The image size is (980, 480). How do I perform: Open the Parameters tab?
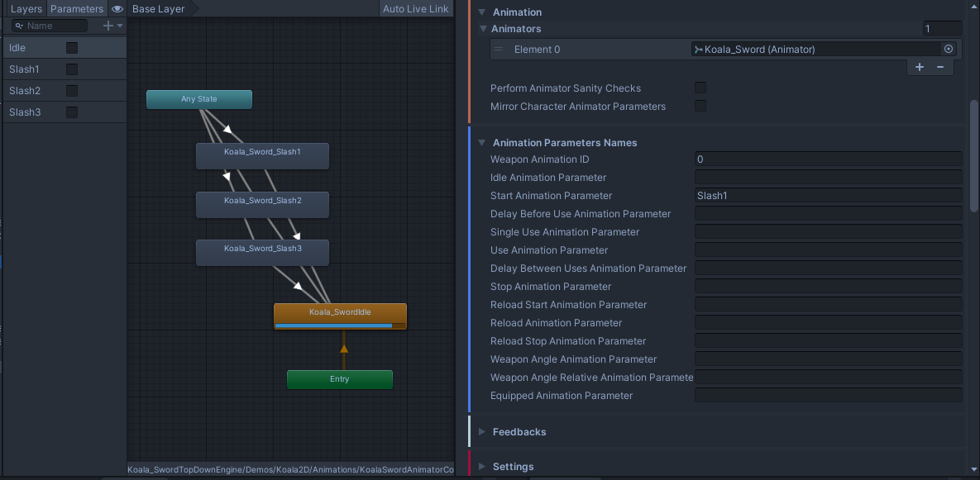coord(77,9)
